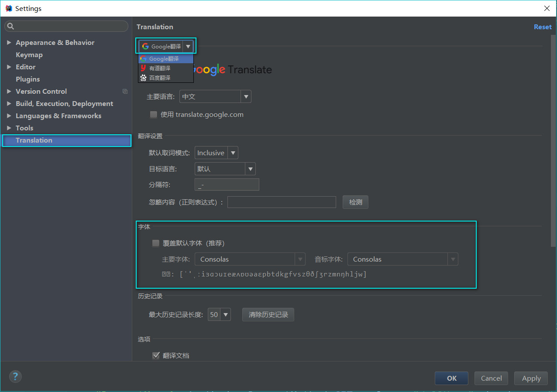Click the Settings window app icon
The image size is (557, 392).
(x=8, y=8)
